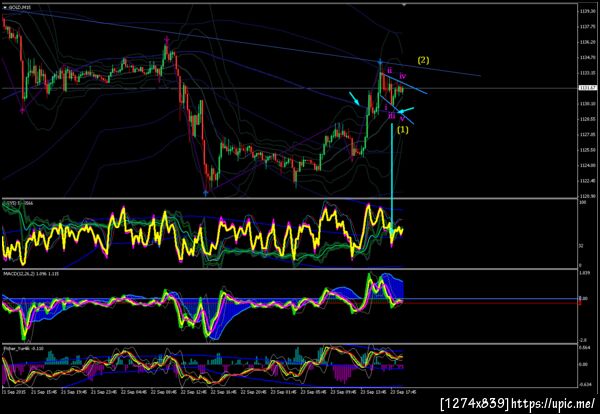Click the 23 Sep 01:45 time label

[x=282, y=392]
